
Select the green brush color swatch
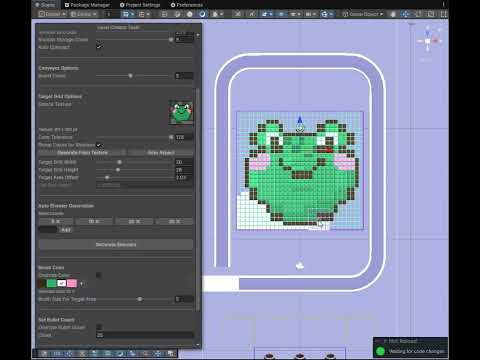(51, 283)
